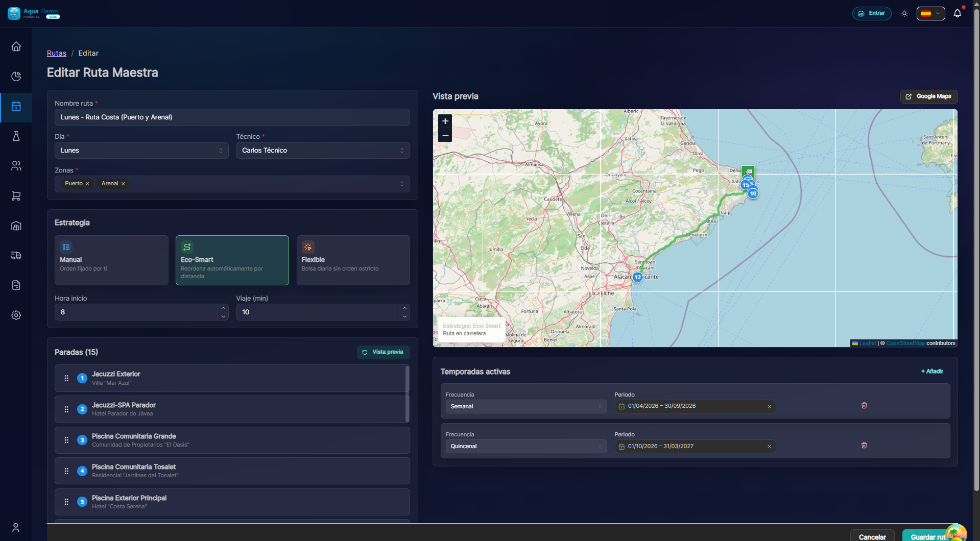Open the pie chart statistics sidebar icon

click(x=16, y=77)
